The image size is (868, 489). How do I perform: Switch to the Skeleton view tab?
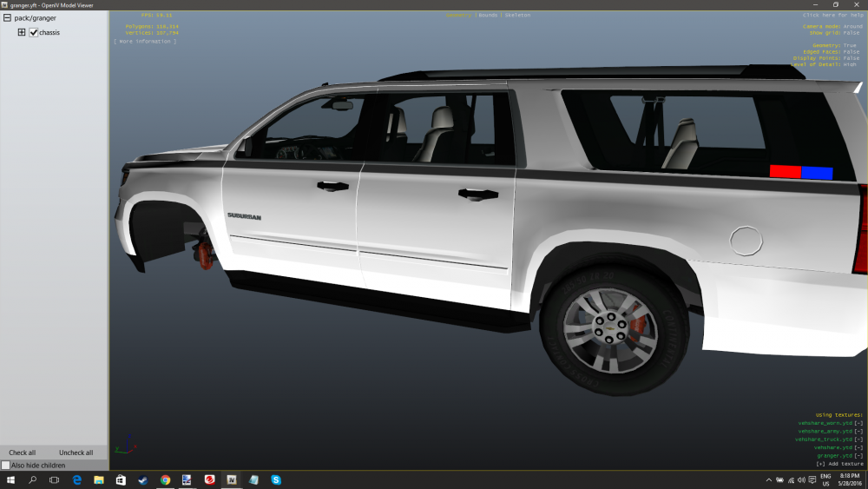point(517,15)
